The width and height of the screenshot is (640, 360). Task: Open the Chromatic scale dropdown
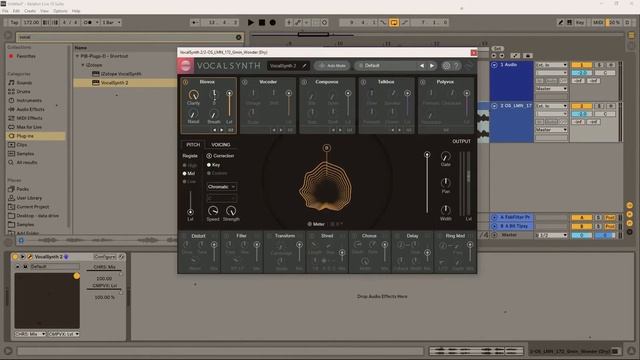pos(222,187)
